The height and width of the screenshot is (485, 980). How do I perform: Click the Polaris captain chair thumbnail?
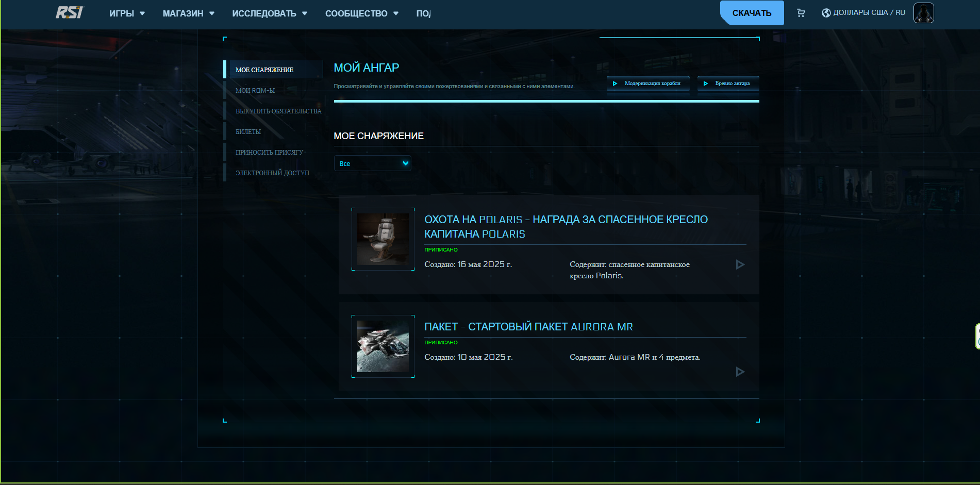(383, 239)
